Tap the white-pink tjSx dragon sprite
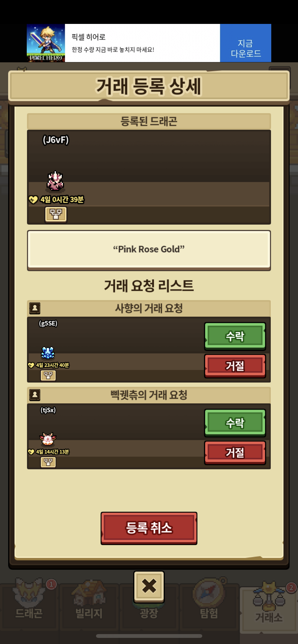The width and height of the screenshot is (298, 644). pos(48,439)
